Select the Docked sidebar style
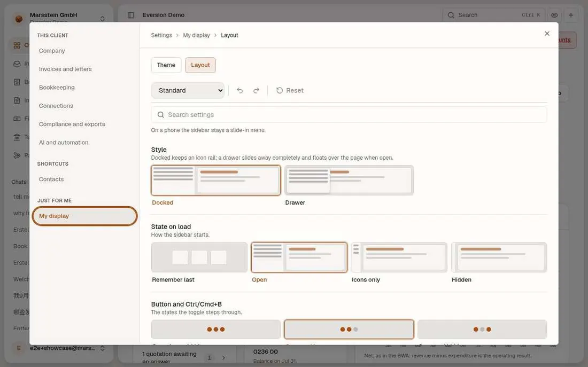The width and height of the screenshot is (588, 367). click(215, 181)
